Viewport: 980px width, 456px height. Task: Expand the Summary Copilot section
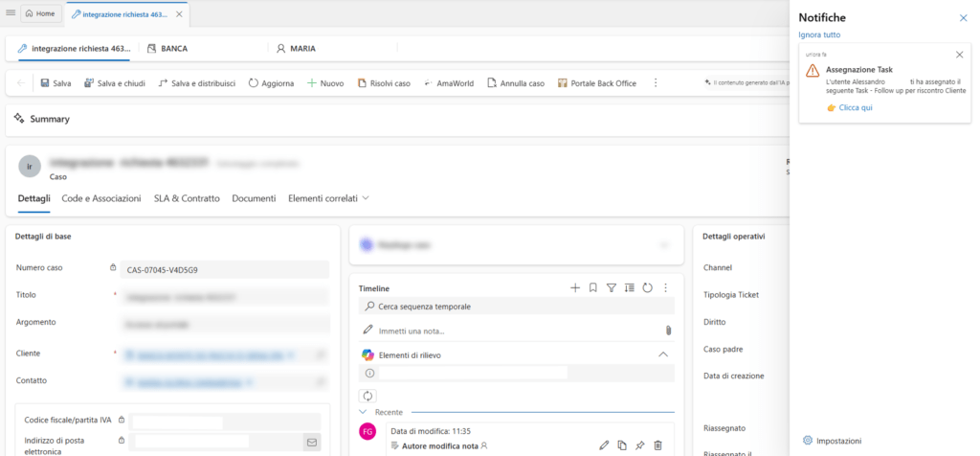click(44, 119)
